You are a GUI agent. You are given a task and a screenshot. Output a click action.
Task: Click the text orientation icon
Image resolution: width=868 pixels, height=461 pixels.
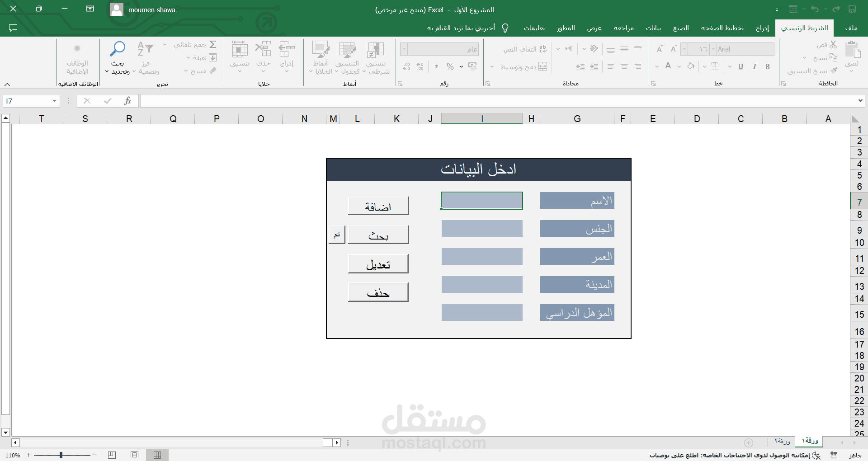[x=594, y=49]
